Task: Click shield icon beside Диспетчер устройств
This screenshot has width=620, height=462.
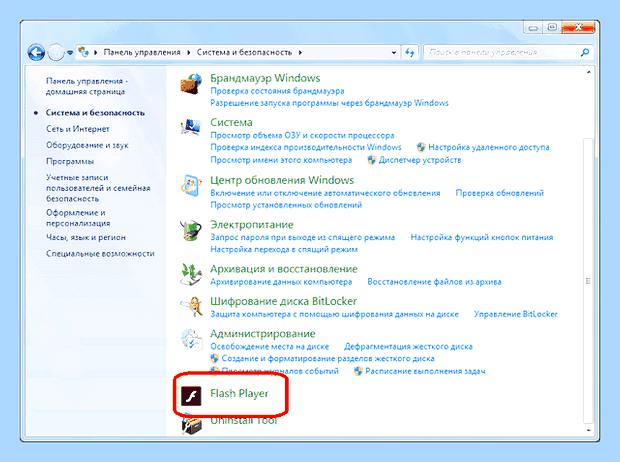Action: point(371,160)
